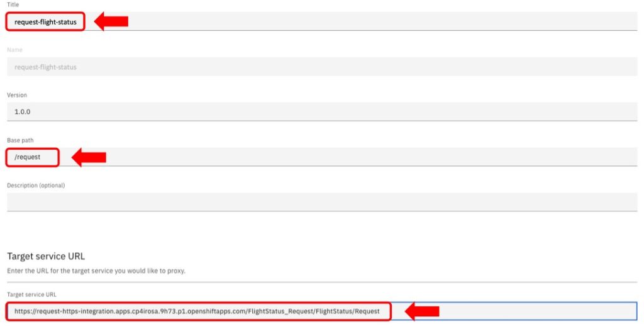Click the Version field showing 1.0.0
Screen dimensions: 644x329
[322, 112]
